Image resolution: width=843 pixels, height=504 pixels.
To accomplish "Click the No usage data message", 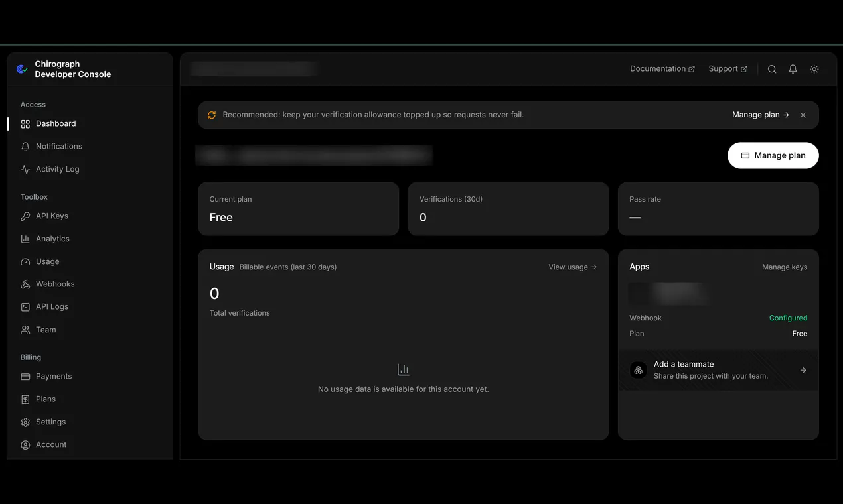I will [404, 389].
